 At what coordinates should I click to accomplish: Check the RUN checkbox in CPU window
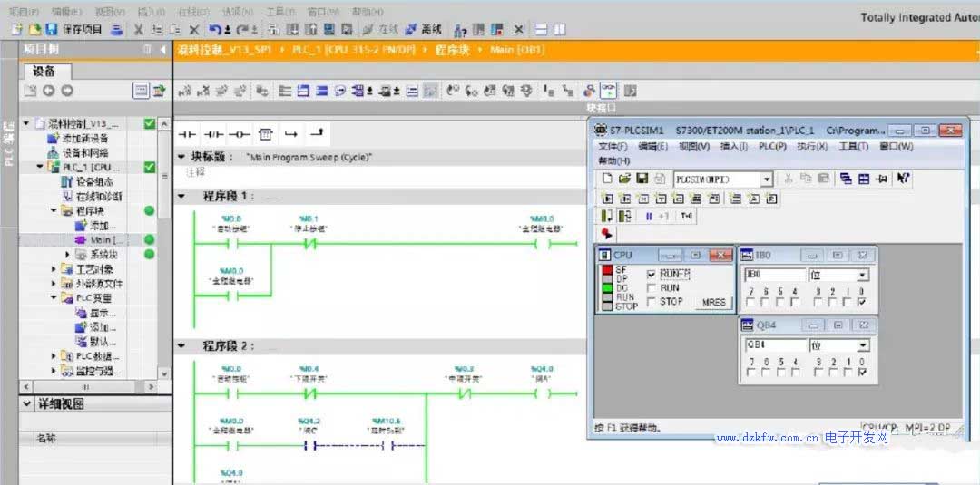652,288
